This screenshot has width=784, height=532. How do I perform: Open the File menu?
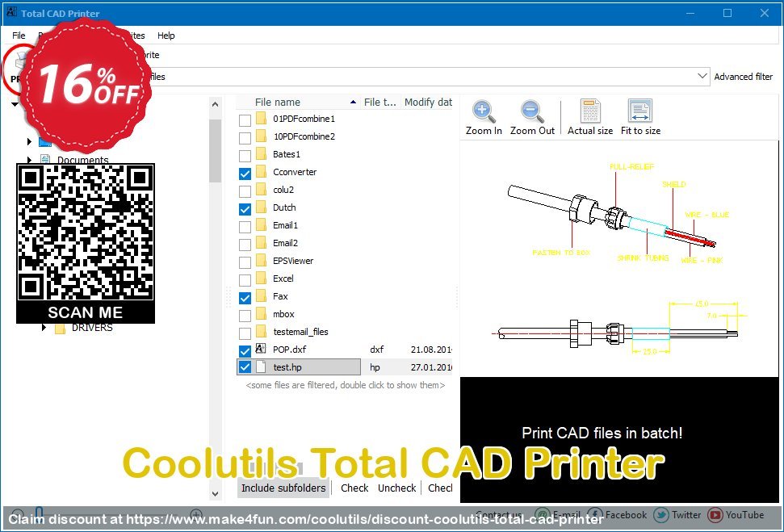[x=19, y=36]
